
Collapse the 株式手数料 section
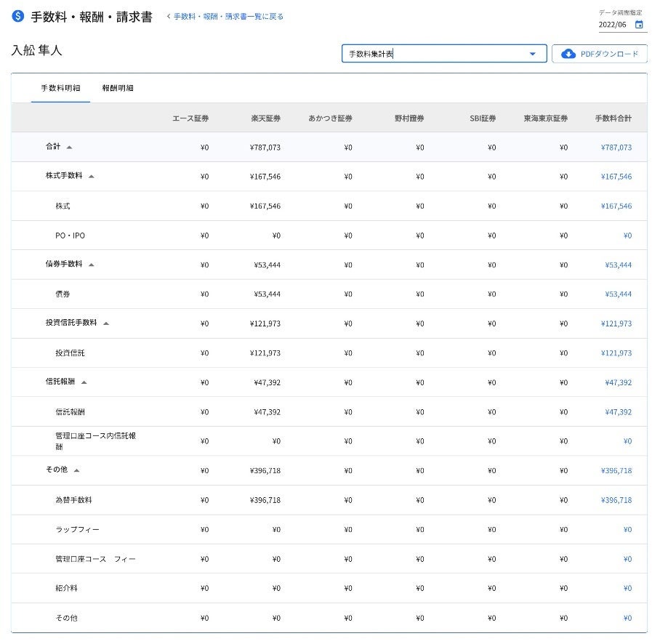click(x=92, y=177)
